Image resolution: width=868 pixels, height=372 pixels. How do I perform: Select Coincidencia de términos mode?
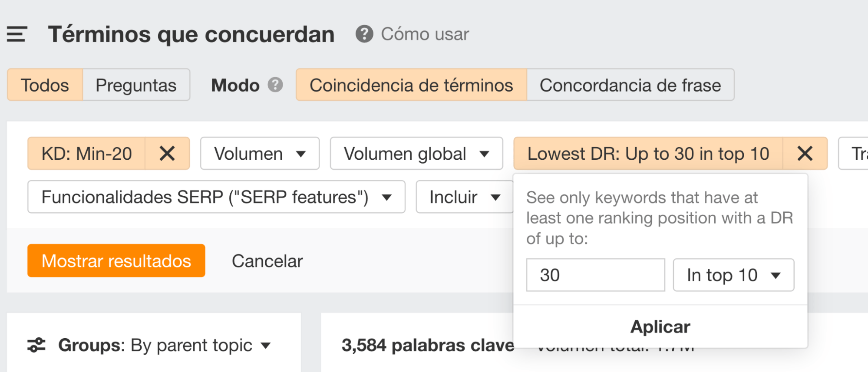pyautogui.click(x=411, y=85)
